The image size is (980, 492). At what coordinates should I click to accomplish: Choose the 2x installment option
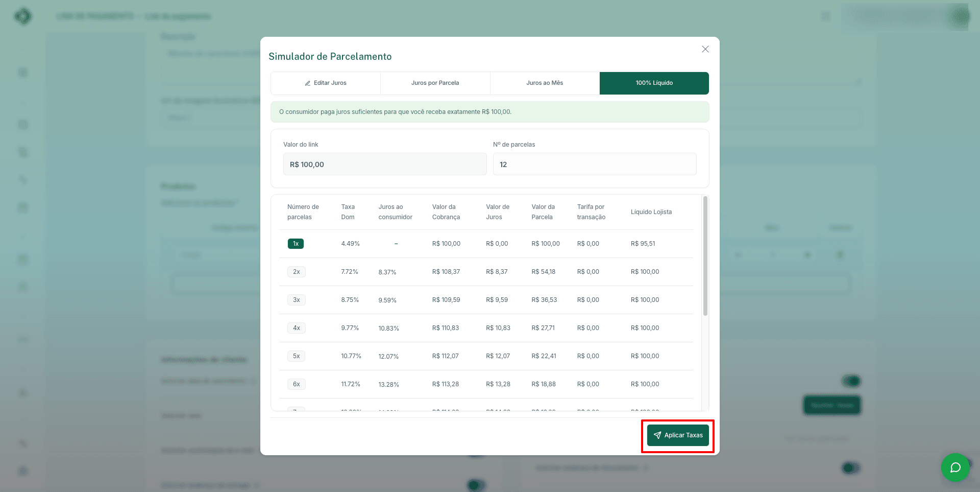click(x=296, y=272)
